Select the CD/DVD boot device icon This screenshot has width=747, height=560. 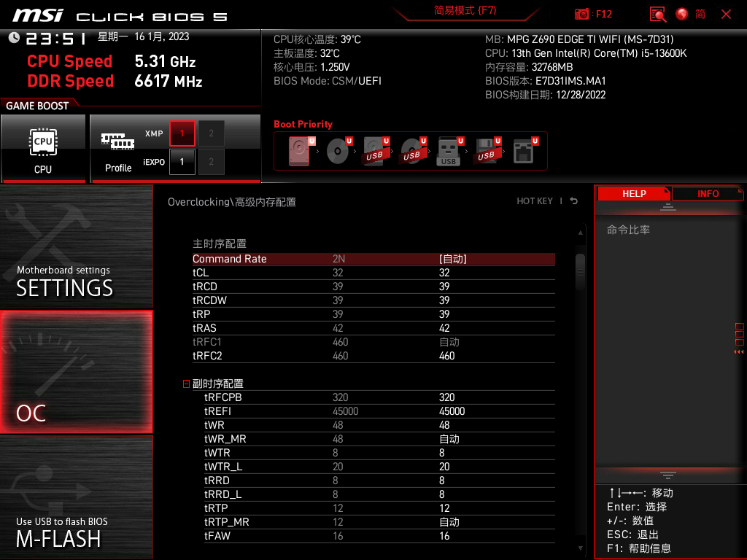[x=338, y=151]
